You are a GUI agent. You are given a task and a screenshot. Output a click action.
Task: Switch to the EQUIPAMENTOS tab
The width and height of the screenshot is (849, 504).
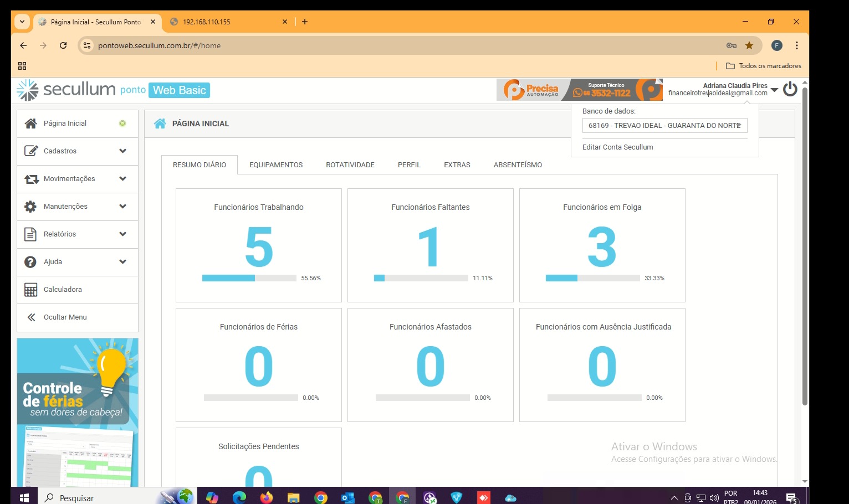point(276,165)
